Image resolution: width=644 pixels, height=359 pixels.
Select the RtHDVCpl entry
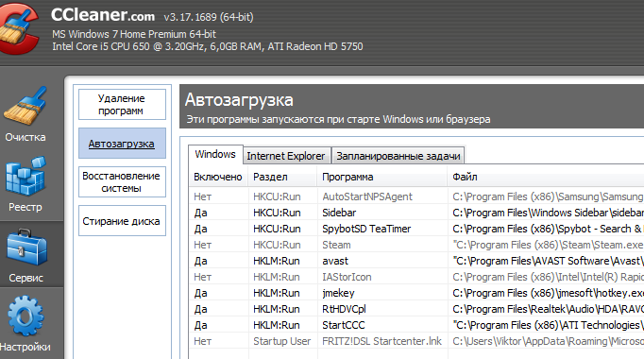344,309
